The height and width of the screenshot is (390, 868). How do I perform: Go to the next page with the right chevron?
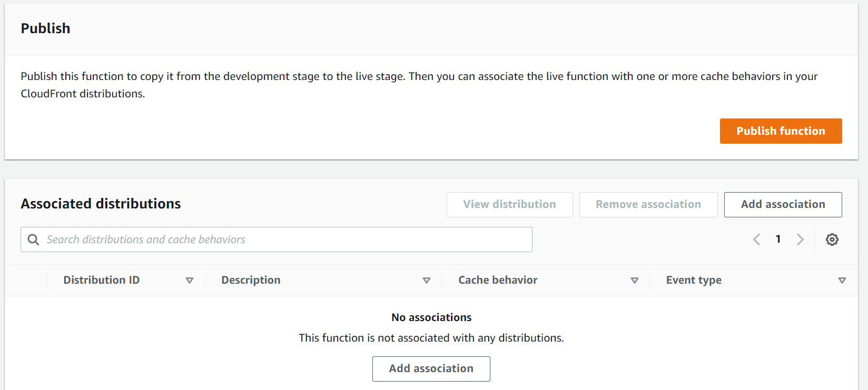pyautogui.click(x=800, y=239)
